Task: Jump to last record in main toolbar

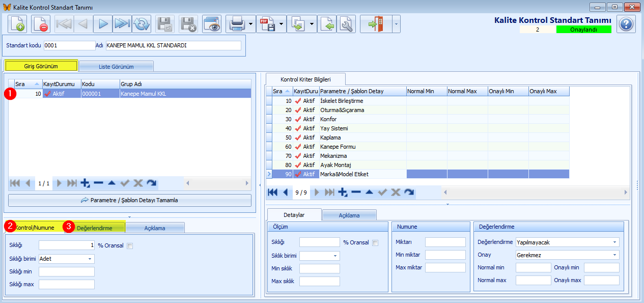Action: coord(122,24)
